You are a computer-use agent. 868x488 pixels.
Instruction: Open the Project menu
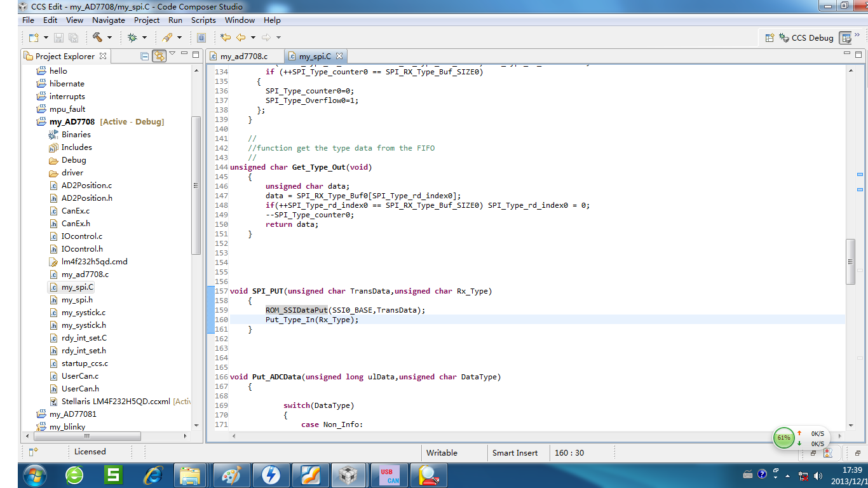pos(147,20)
